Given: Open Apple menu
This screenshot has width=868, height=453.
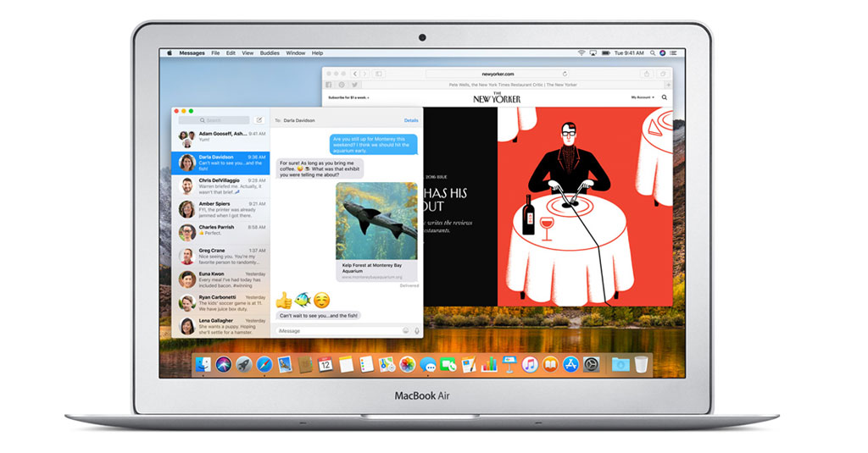Looking at the screenshot, I should coord(170,53).
